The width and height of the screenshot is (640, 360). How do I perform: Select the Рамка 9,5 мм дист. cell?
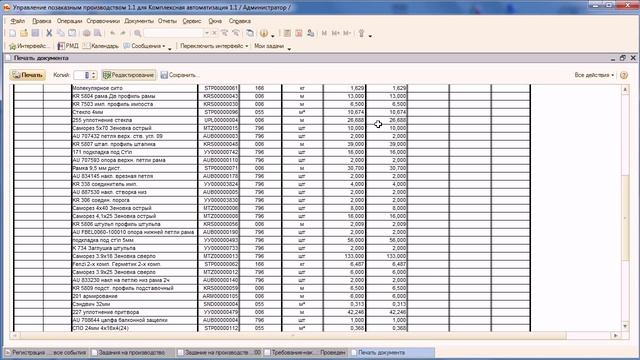tap(134, 168)
